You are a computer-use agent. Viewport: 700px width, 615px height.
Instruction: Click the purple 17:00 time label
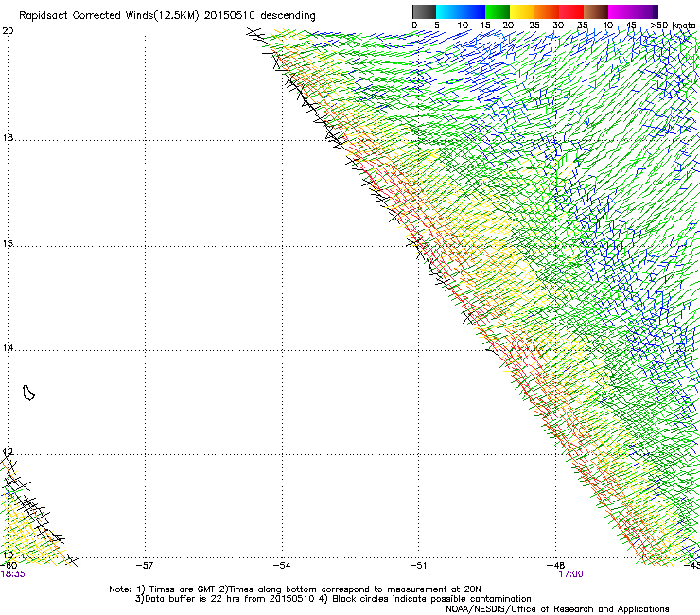pyautogui.click(x=570, y=574)
